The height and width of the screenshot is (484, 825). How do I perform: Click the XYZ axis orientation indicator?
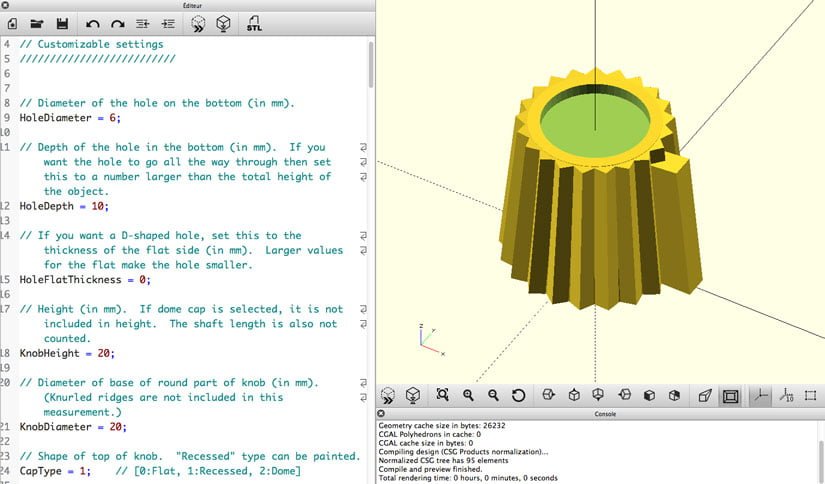click(x=431, y=340)
